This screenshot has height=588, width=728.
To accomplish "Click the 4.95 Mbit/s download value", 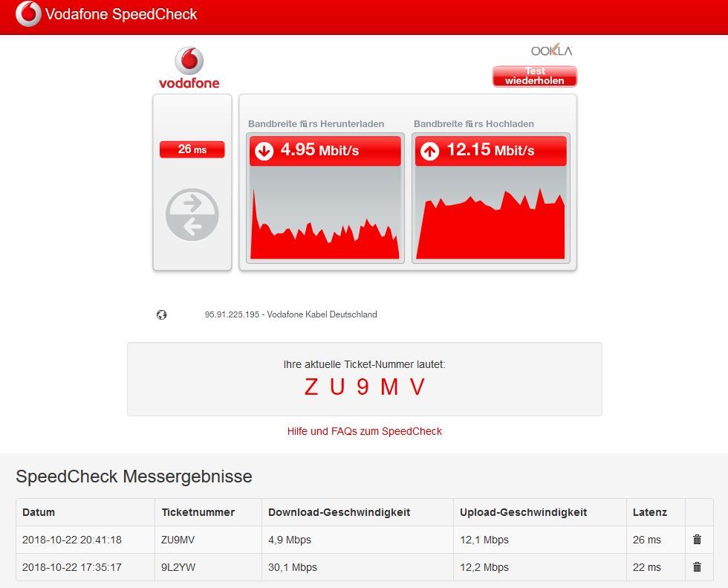I will point(320,149).
